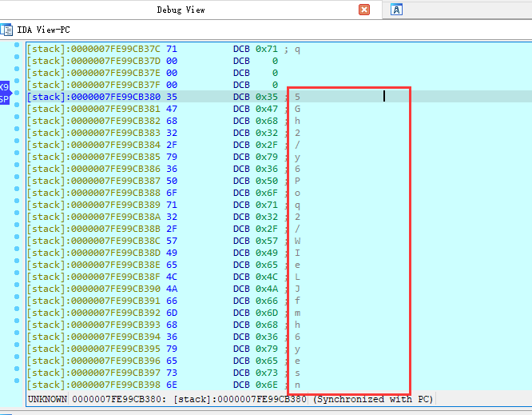The width and height of the screenshot is (532, 415).
Task: Click breakpoint dot beside address 0000007FE99CB384
Action: (x=17, y=141)
